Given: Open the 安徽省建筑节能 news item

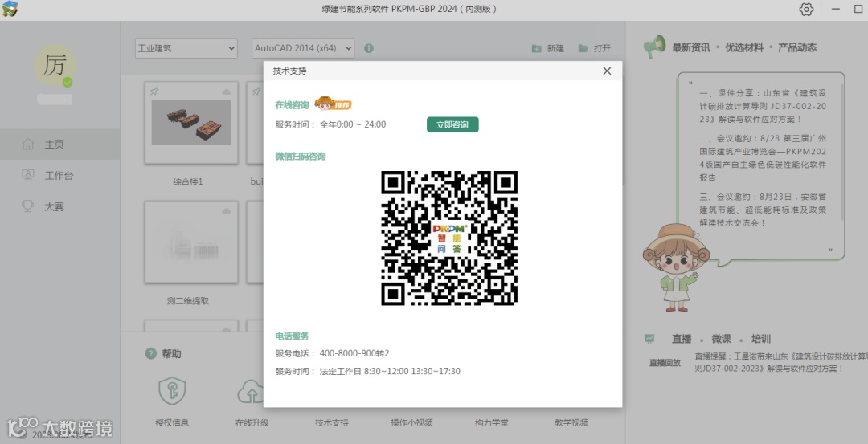Looking at the screenshot, I should pyautogui.click(x=762, y=210).
